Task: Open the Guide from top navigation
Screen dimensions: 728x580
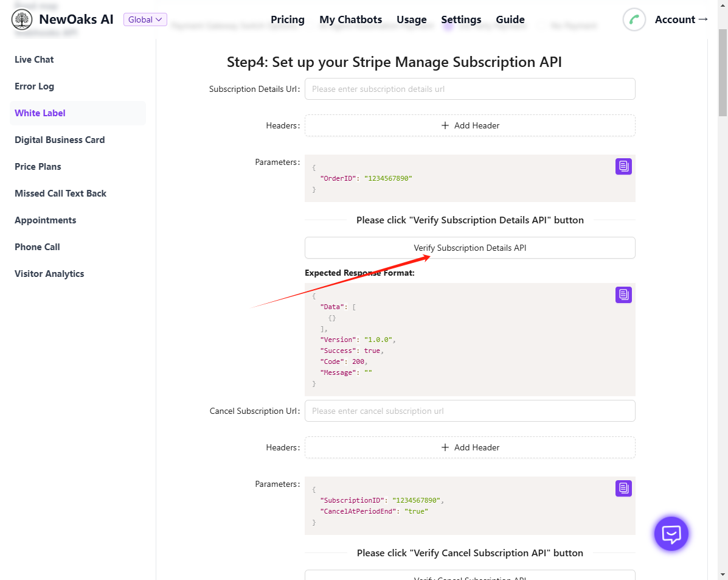Action: coord(510,19)
